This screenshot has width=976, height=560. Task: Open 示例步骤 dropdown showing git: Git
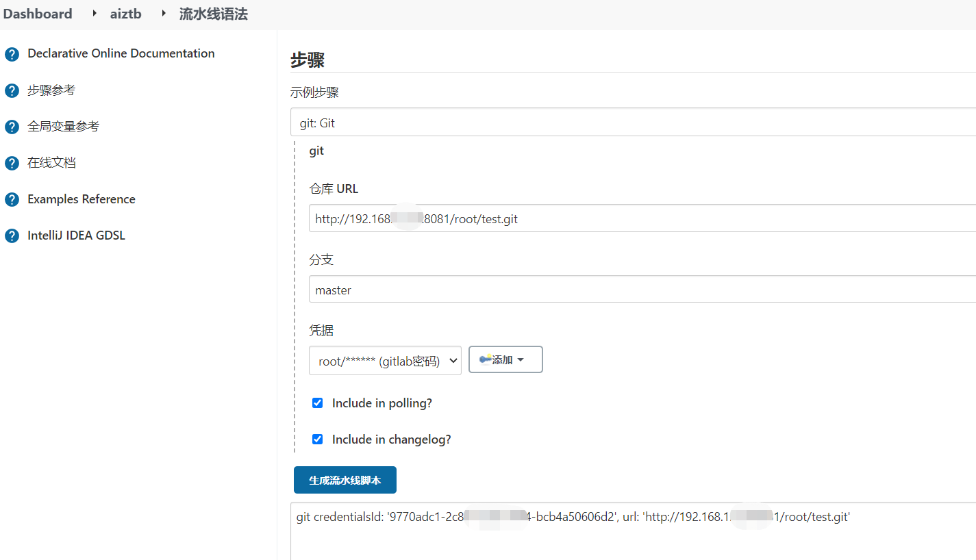pyautogui.click(x=633, y=122)
